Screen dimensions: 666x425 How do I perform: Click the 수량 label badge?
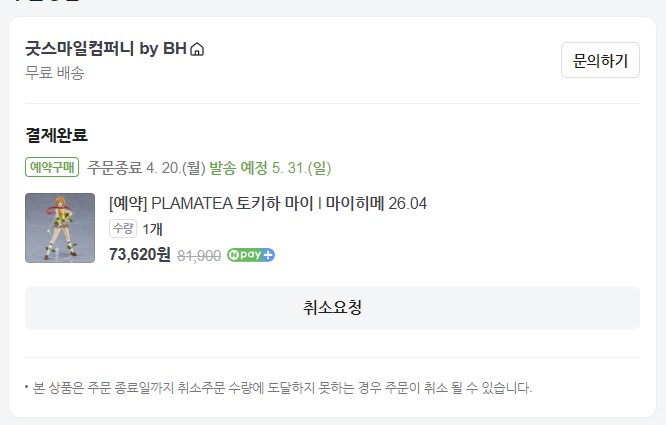click(x=123, y=229)
